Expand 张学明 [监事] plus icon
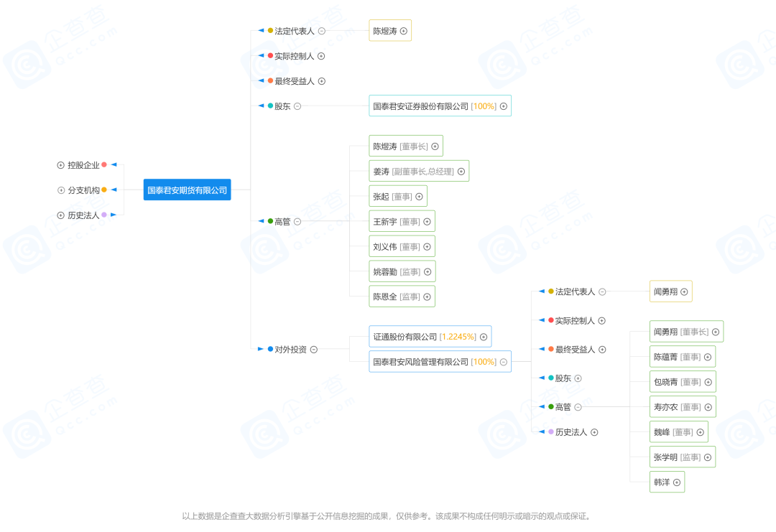The width and height of the screenshot is (776, 532). pos(708,457)
